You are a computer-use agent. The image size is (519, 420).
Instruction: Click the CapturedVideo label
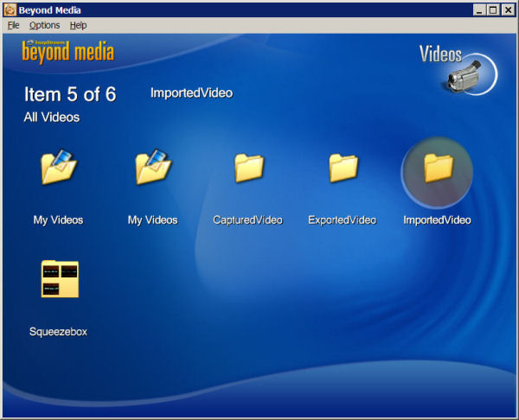(x=247, y=220)
